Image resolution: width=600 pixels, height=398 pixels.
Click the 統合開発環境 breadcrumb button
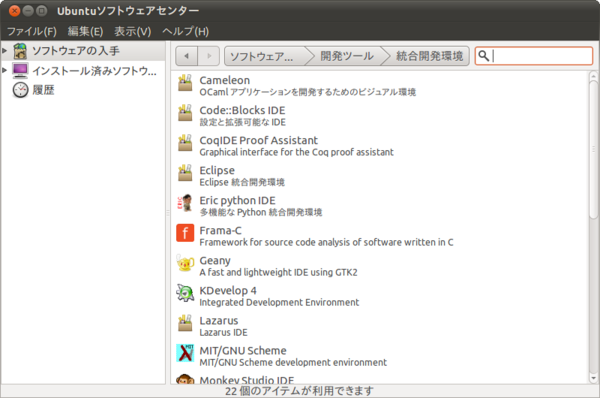pos(429,56)
